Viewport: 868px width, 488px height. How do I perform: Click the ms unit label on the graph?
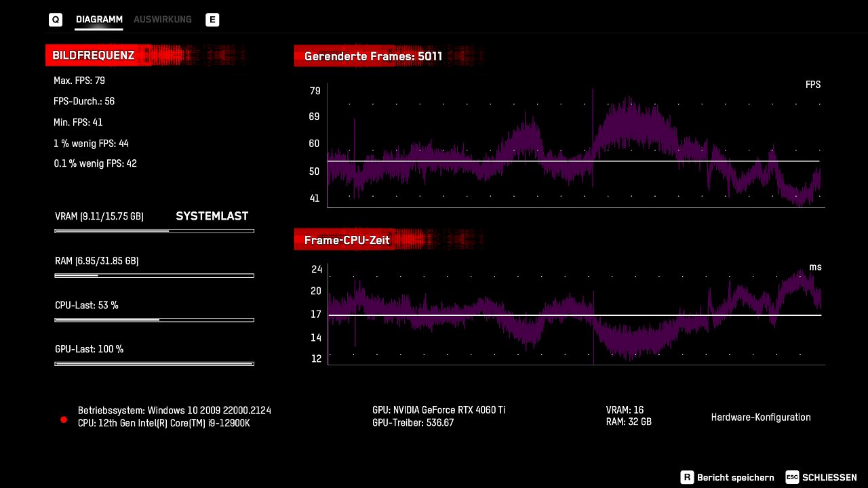[815, 267]
